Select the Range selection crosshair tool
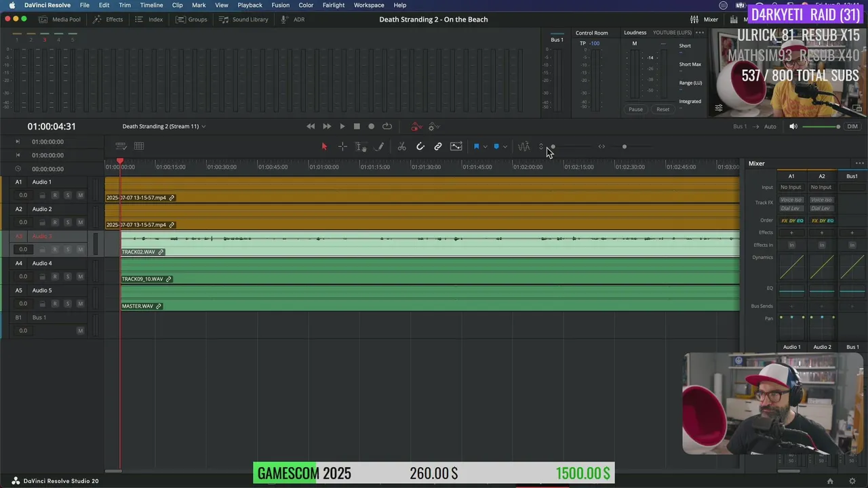The height and width of the screenshot is (488, 868). coord(342,146)
